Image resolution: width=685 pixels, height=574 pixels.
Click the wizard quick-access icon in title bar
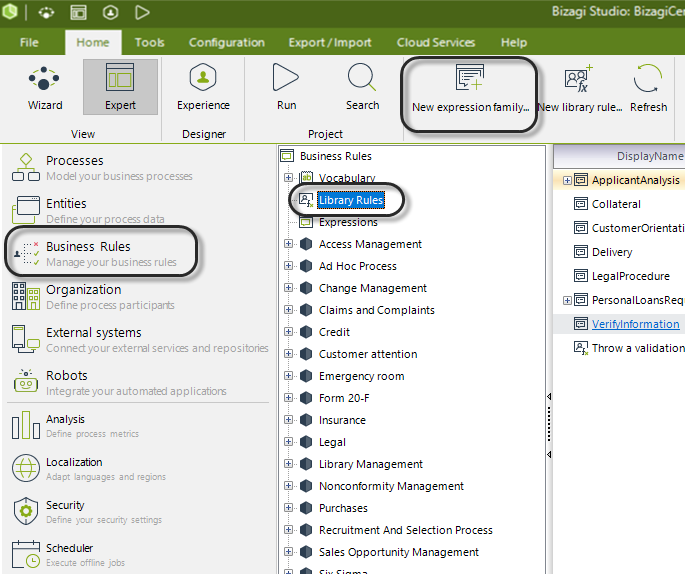46,12
